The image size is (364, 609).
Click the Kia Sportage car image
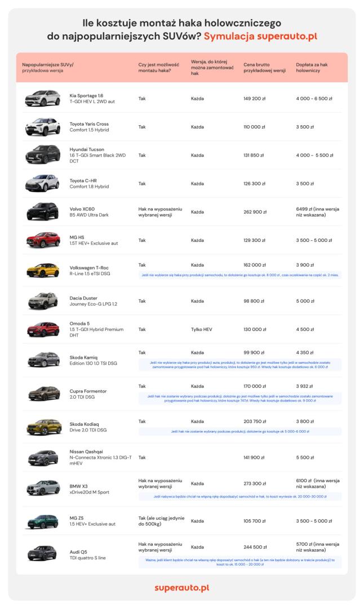click(43, 98)
